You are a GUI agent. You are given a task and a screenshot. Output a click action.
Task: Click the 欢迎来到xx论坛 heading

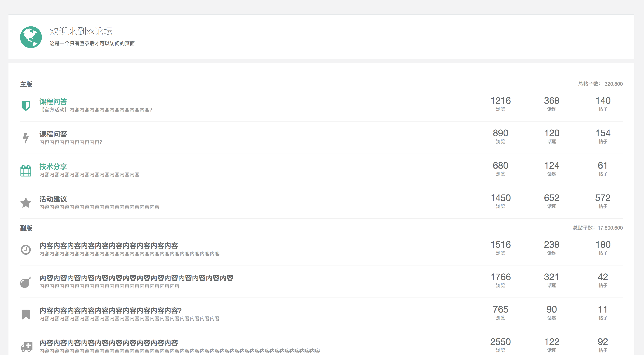pyautogui.click(x=81, y=31)
